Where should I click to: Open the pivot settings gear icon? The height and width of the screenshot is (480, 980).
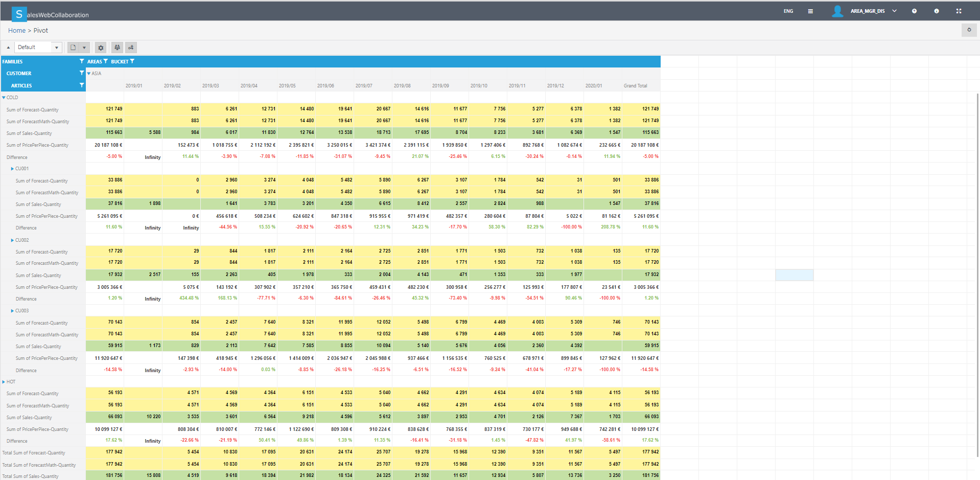101,47
